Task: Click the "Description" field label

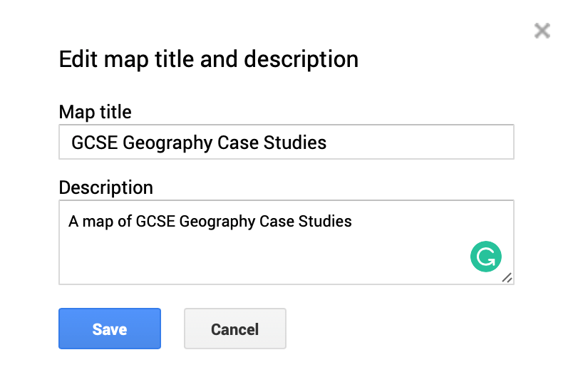Action: click(x=105, y=187)
